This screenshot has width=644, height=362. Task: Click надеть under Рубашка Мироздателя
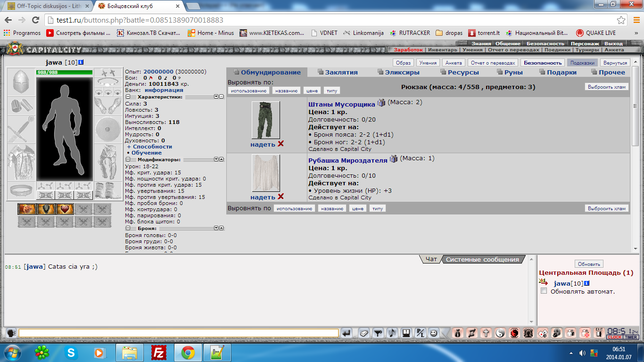click(263, 197)
